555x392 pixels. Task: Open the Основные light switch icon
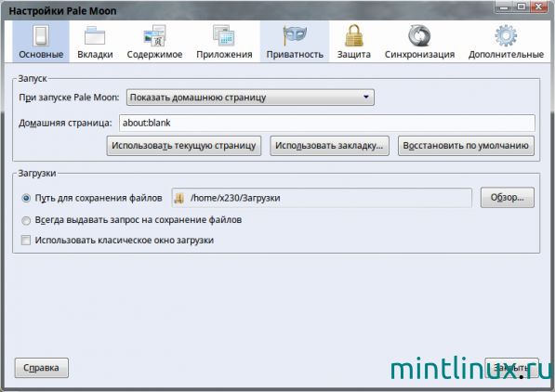point(41,35)
